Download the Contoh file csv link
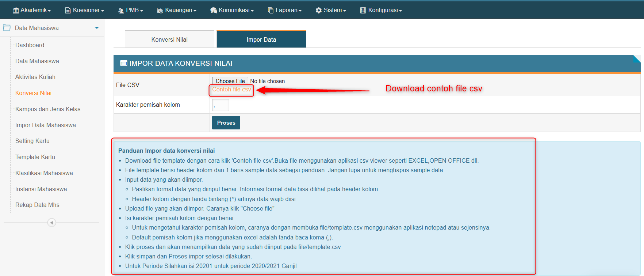This screenshot has height=276, width=644. 231,90
